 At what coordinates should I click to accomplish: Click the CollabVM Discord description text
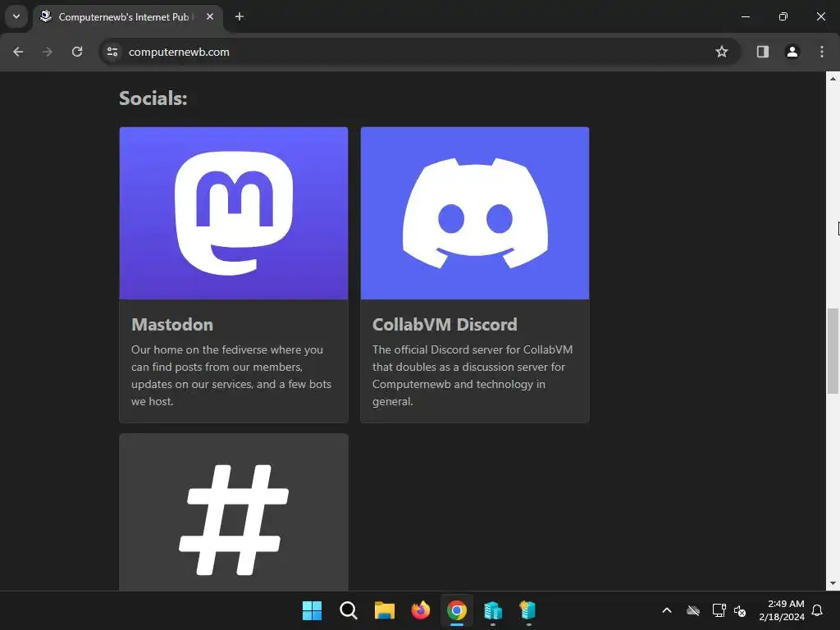[x=472, y=376]
